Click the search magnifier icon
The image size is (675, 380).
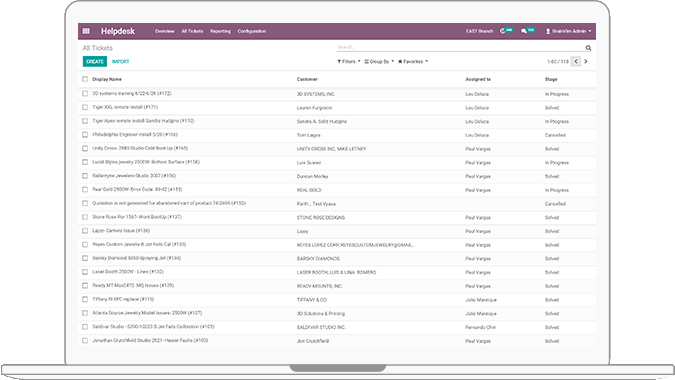588,48
